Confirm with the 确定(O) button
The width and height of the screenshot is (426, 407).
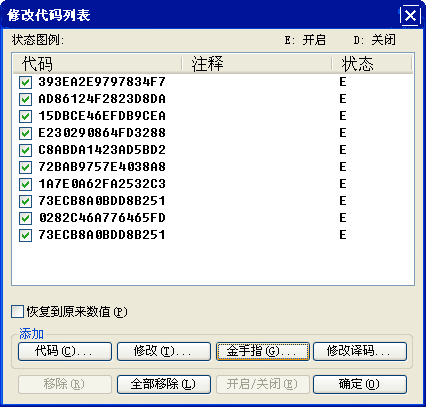pyautogui.click(x=360, y=384)
